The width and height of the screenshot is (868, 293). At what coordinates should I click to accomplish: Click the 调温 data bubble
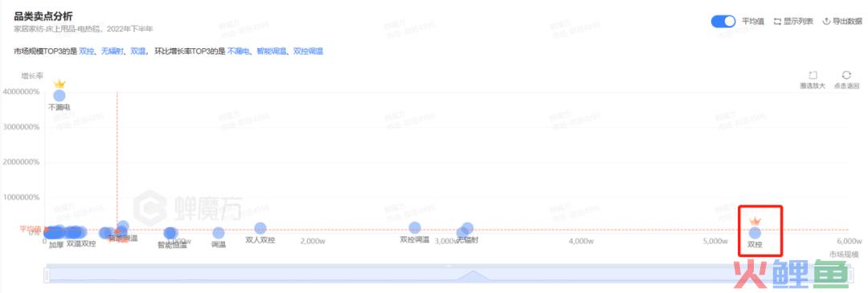pyautogui.click(x=219, y=234)
